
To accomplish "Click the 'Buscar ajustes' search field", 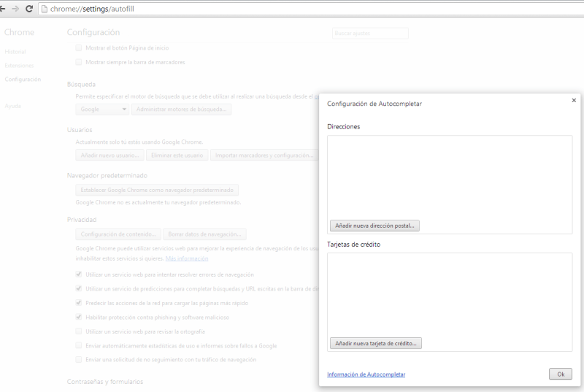I will (369, 33).
